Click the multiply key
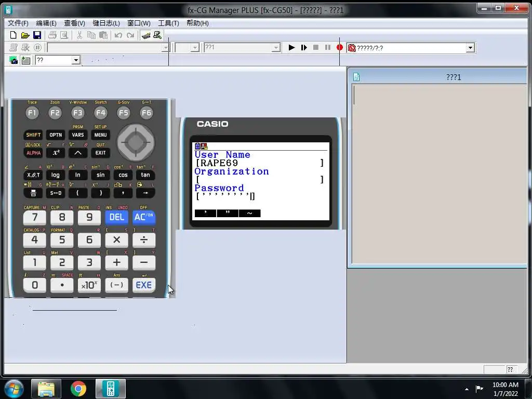The image size is (532, 399). click(116, 240)
